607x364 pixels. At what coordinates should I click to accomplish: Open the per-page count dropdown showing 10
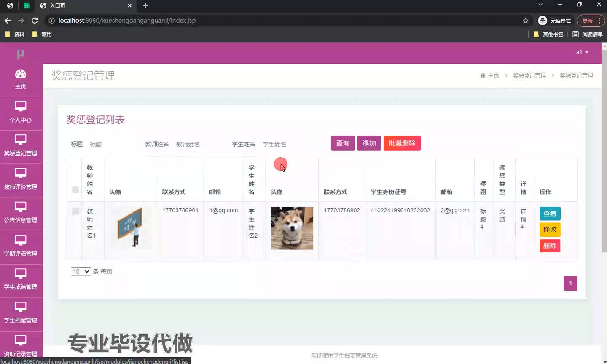81,271
